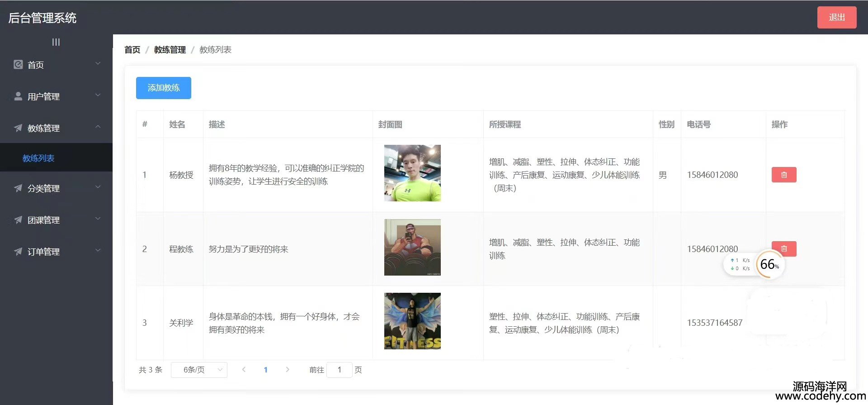This screenshot has height=405, width=868.
Task: Expand the 用户管理 menu chevron
Action: (98, 95)
